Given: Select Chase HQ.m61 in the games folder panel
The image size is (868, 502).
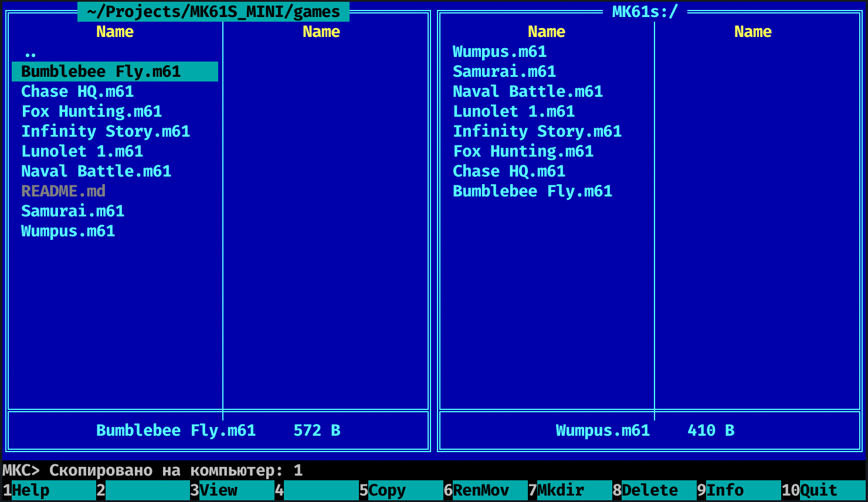Looking at the screenshot, I should point(115,91).
